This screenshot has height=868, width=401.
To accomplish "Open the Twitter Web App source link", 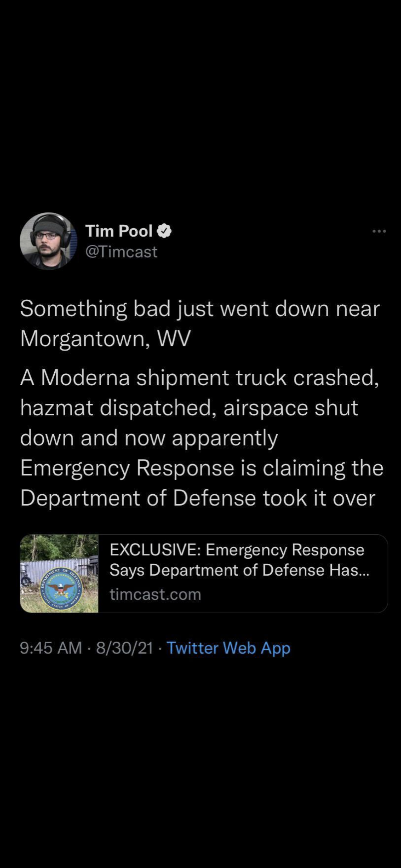I will pyautogui.click(x=228, y=648).
